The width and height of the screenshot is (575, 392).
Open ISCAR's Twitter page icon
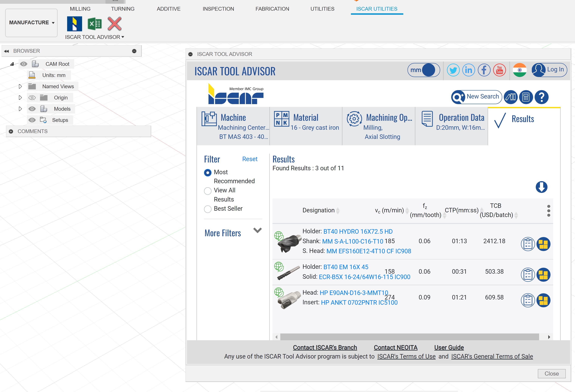[x=453, y=70]
